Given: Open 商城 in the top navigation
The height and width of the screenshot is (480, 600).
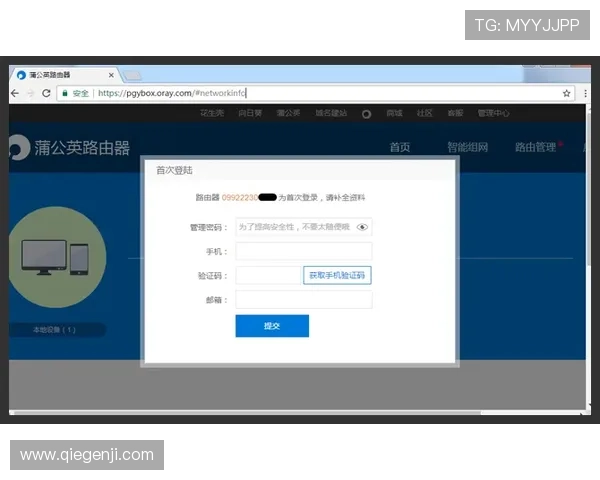Looking at the screenshot, I should pos(394,113).
